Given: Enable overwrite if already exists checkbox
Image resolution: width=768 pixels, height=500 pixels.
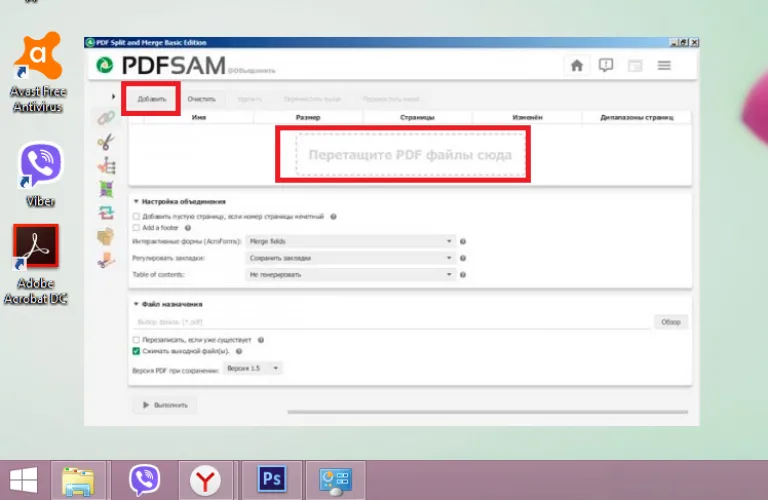Looking at the screenshot, I should (136, 340).
